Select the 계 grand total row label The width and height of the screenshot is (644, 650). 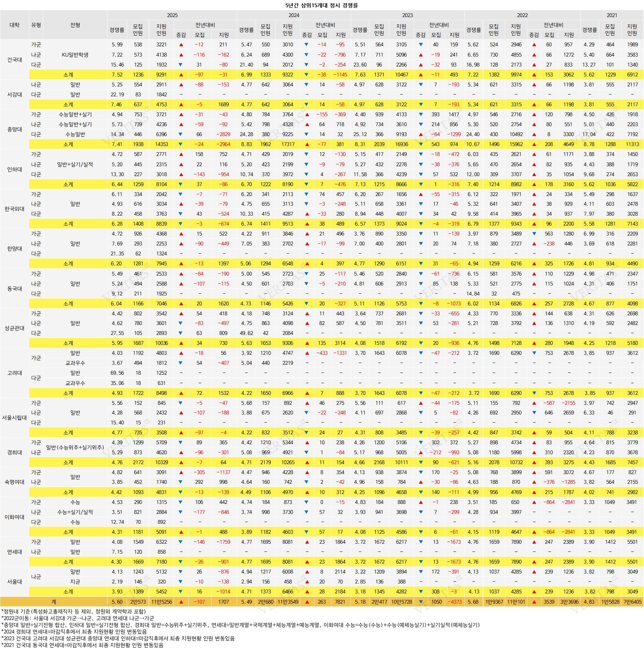point(54,601)
